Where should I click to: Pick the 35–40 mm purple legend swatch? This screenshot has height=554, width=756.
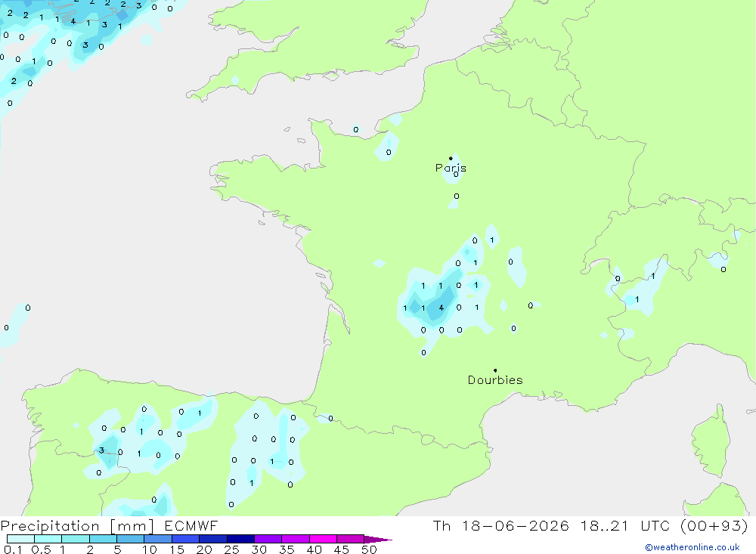[296, 539]
